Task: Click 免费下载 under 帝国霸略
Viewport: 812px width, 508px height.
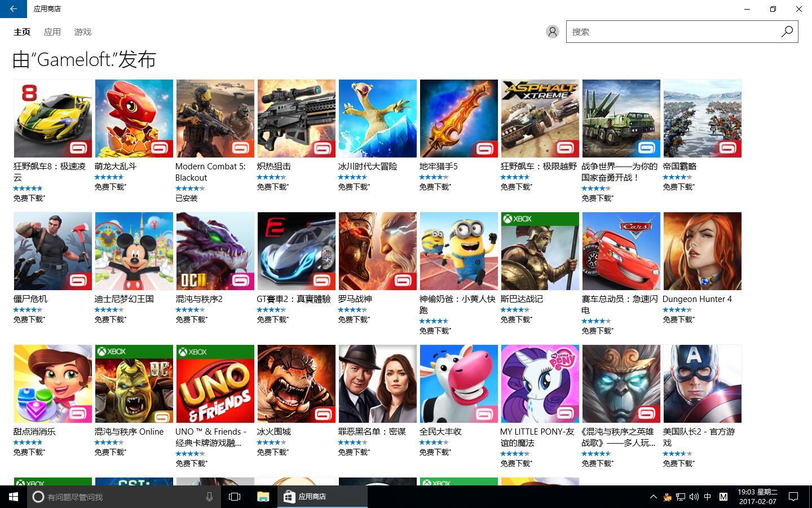Action: (x=679, y=187)
